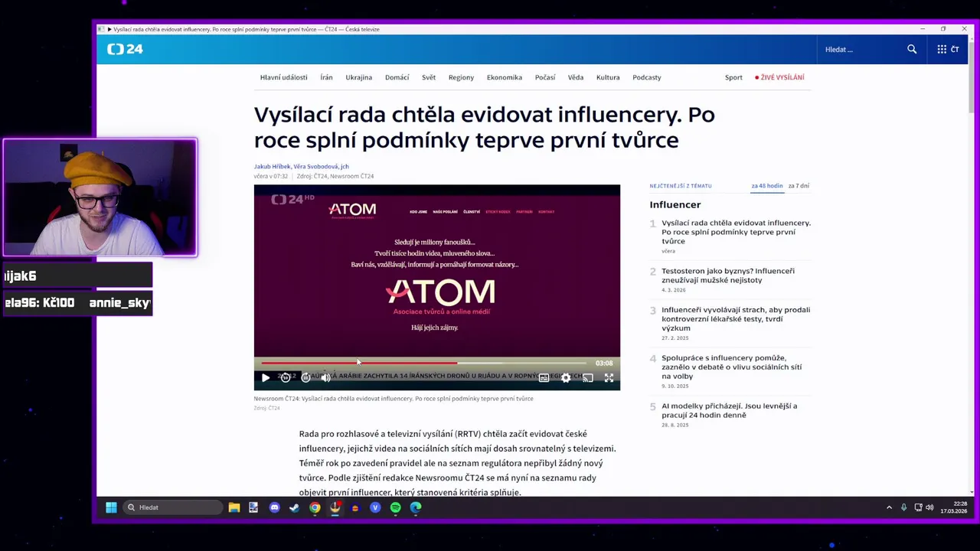Screen dimensions: 980x551
Task: Open the Írán section
Action: [326, 77]
